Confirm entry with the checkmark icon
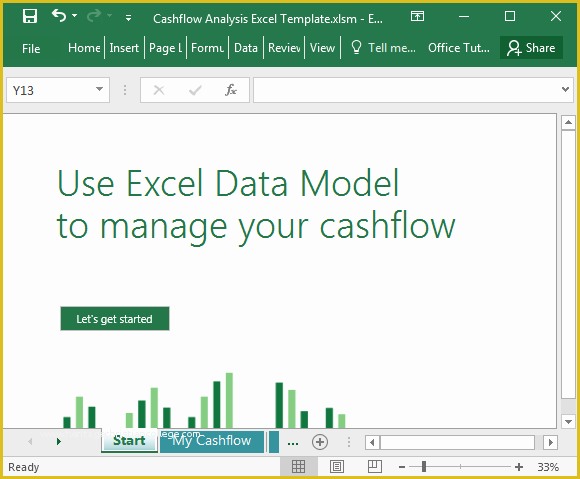The image size is (580, 479). point(195,90)
